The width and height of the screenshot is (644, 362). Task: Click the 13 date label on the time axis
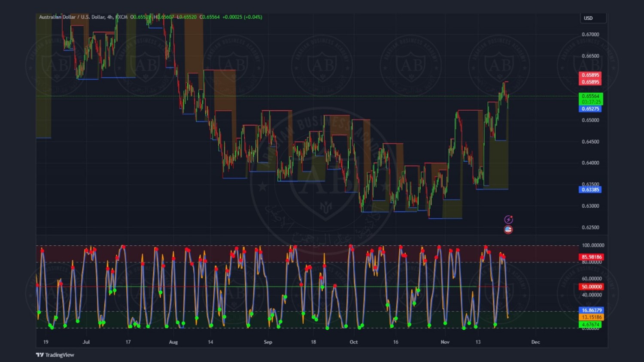(478, 342)
